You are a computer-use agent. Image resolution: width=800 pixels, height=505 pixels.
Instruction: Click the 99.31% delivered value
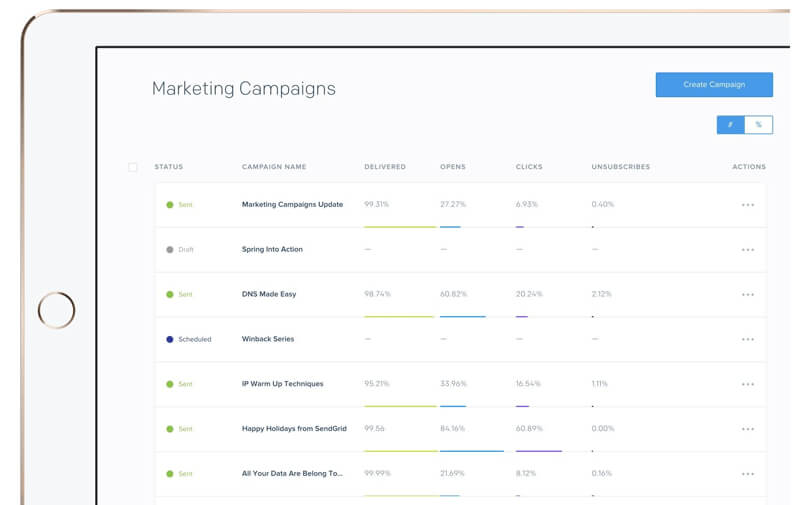tap(377, 204)
